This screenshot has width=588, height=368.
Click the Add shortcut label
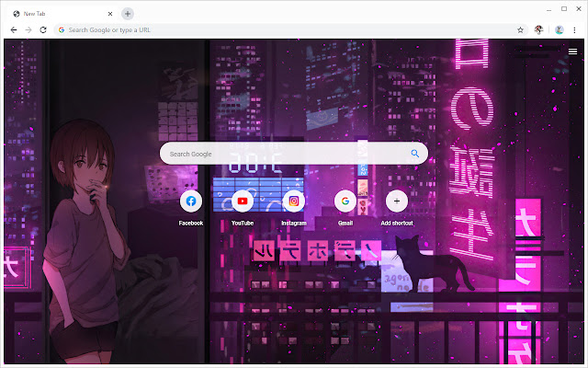[397, 223]
